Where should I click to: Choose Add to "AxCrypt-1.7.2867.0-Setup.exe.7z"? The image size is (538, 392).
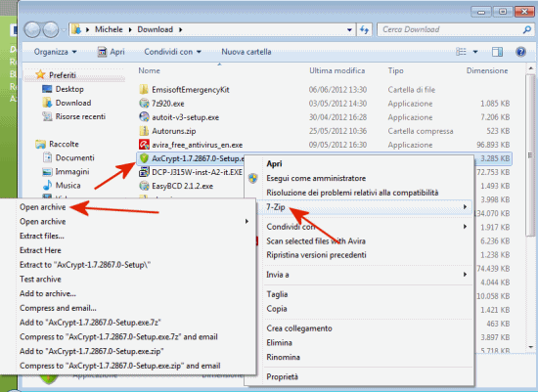tap(90, 323)
